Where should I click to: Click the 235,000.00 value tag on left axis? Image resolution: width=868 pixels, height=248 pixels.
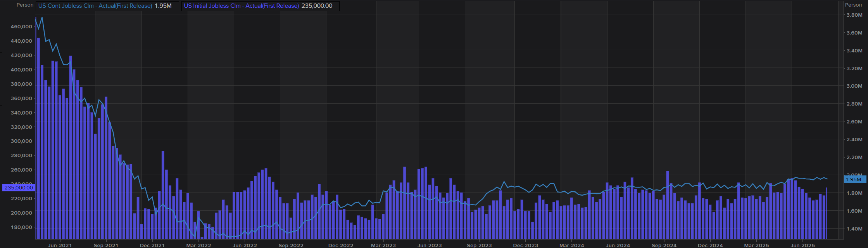pyautogui.click(x=19, y=187)
